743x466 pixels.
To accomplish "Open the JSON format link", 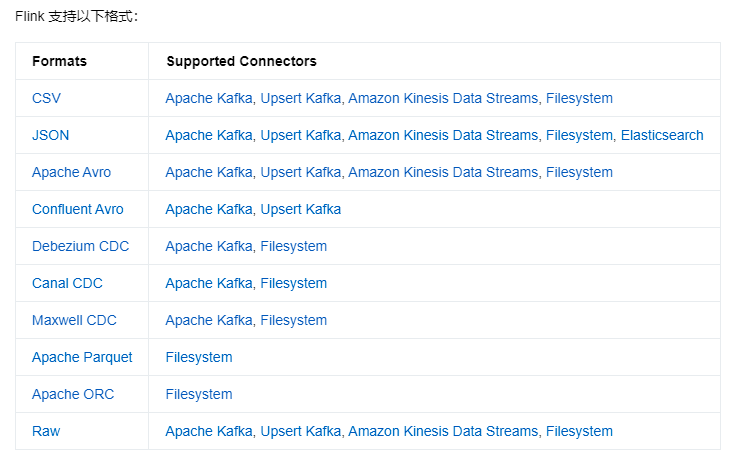I will 50,135.
